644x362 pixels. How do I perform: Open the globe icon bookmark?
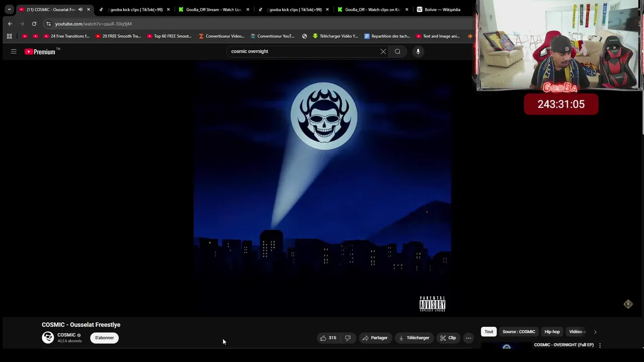tap(304, 36)
